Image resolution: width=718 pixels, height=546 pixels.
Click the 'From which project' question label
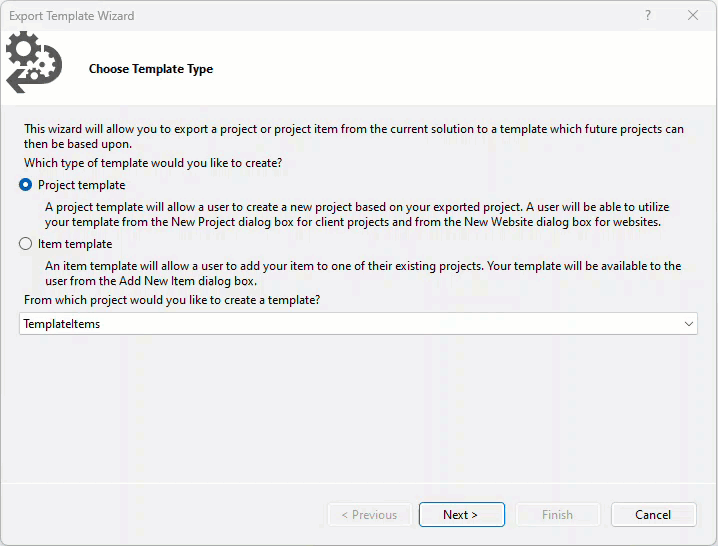[172, 300]
